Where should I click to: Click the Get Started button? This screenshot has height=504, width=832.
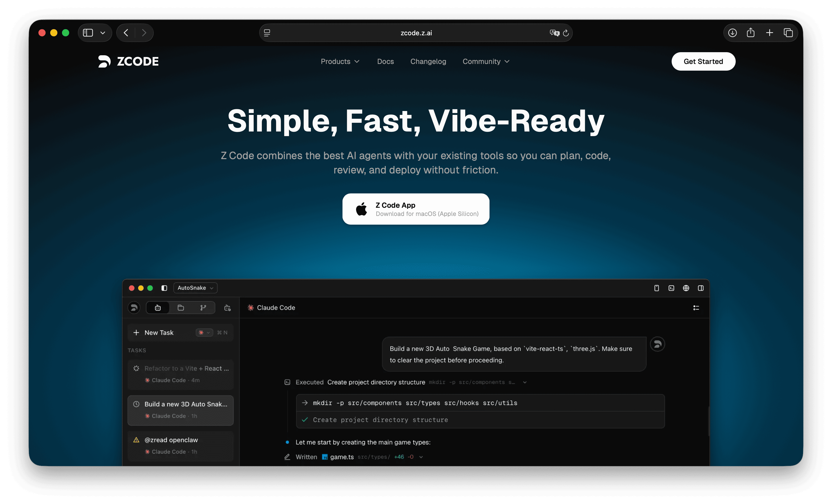pos(703,61)
